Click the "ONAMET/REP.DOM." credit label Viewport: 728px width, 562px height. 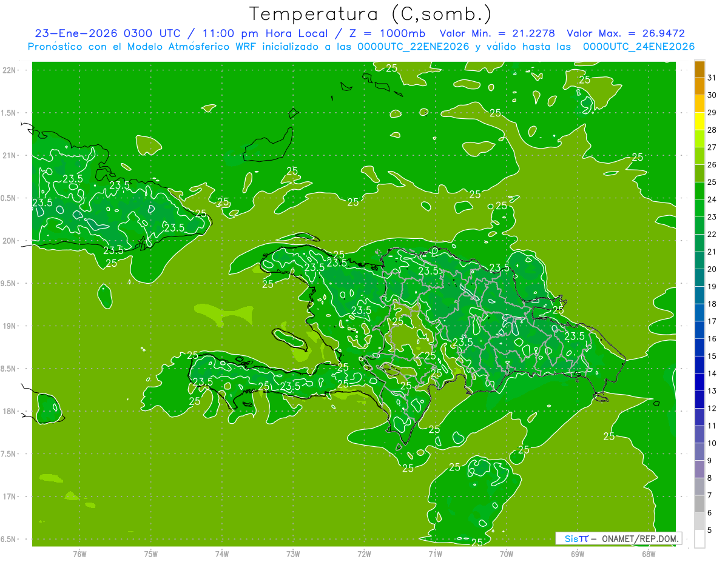(641, 538)
